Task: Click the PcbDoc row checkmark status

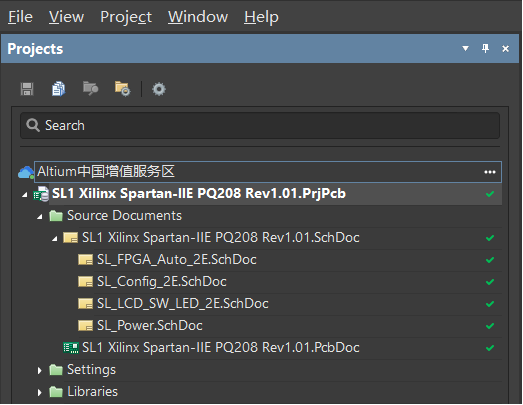Action: pos(490,348)
